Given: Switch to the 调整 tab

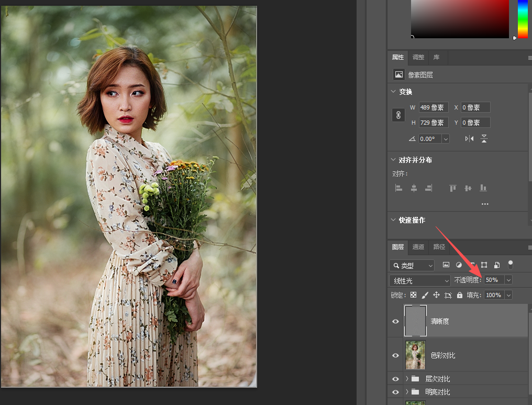Looking at the screenshot, I should (x=418, y=58).
